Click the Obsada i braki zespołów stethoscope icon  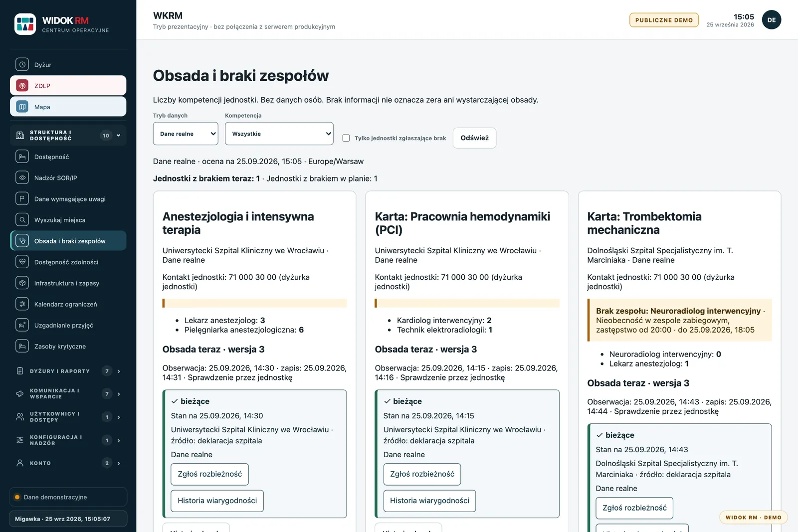click(22, 241)
